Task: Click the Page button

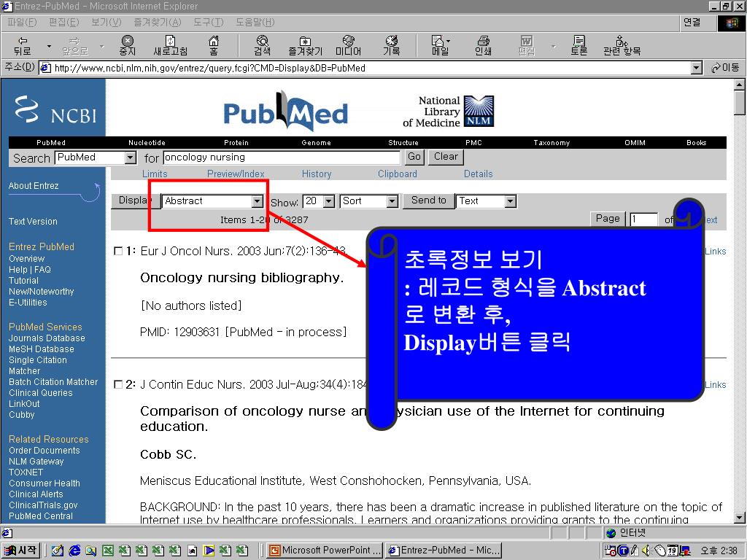Action: click(608, 219)
